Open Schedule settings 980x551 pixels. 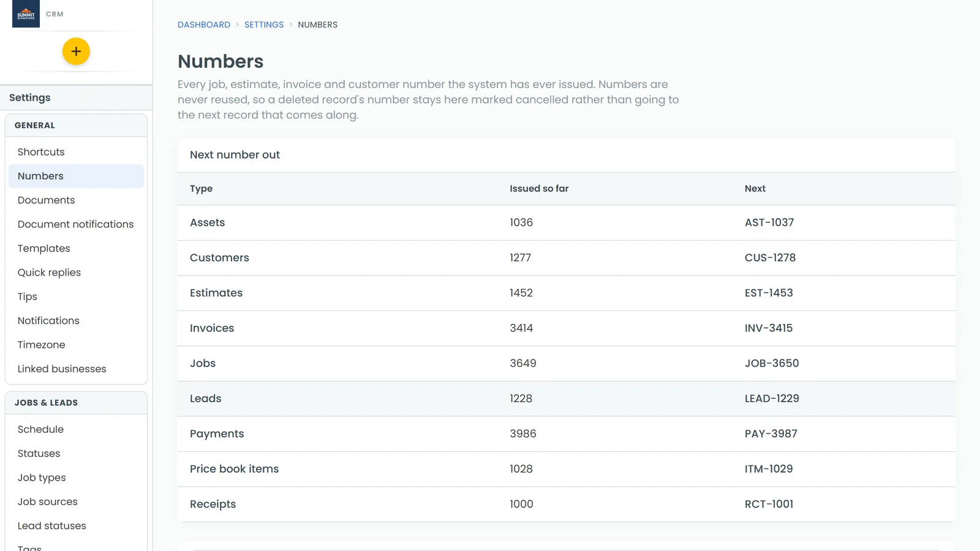(76, 429)
